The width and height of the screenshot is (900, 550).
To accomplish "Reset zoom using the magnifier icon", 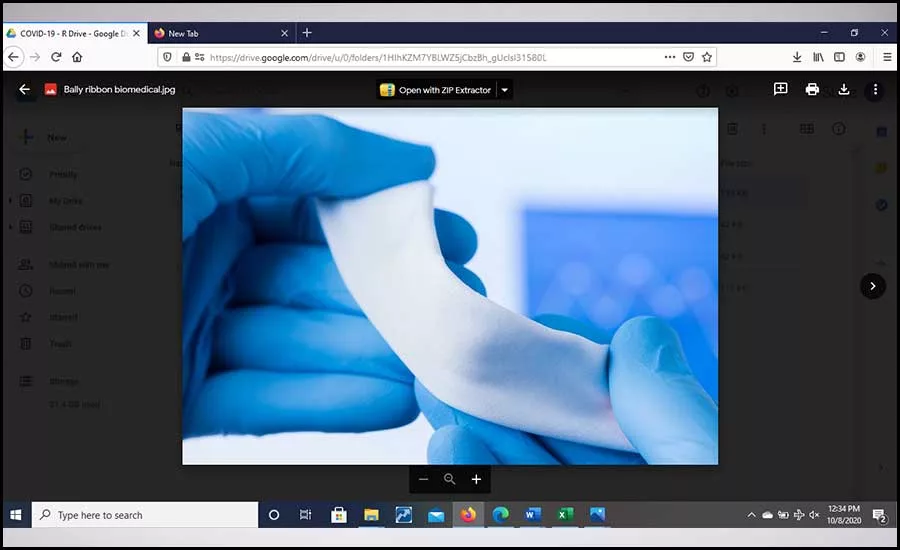I will pyautogui.click(x=449, y=479).
